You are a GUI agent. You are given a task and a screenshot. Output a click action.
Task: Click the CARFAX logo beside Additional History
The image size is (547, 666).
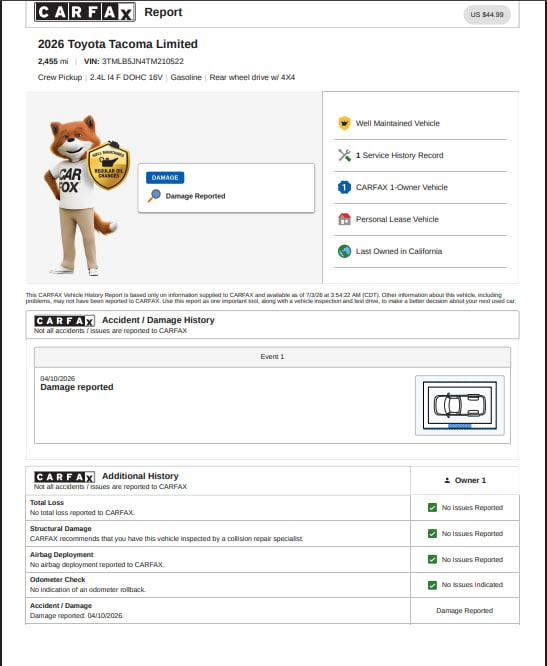point(64,477)
